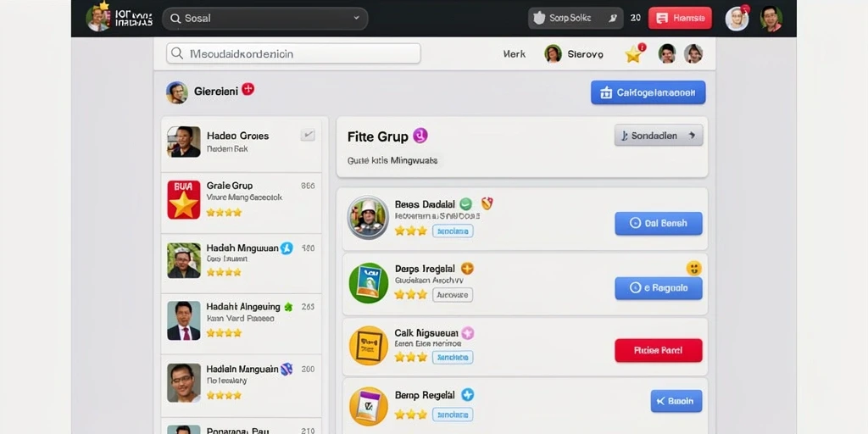This screenshot has height=434, width=868.
Task: Open the Bernp Regelal orange app icon
Action: [369, 406]
